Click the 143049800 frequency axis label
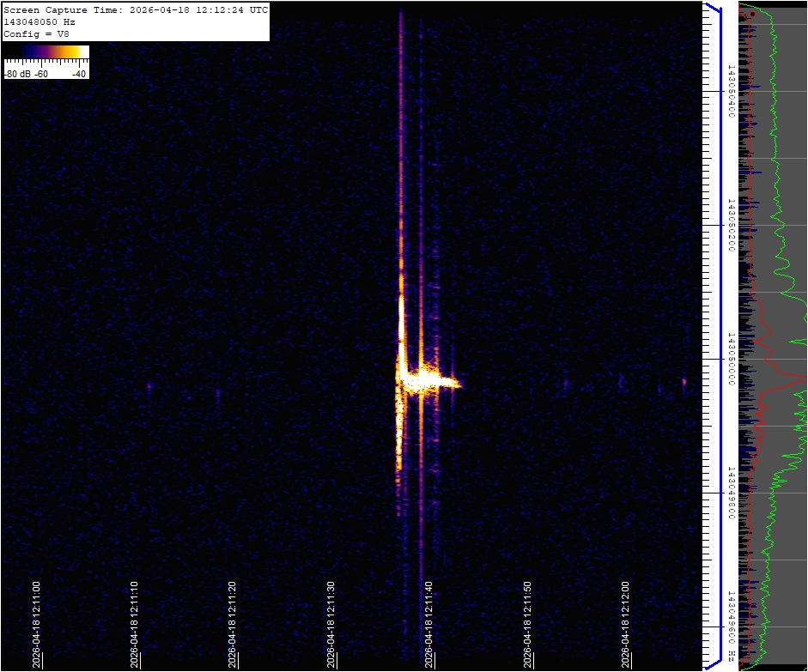This screenshot has height=672, width=808. coord(731,493)
